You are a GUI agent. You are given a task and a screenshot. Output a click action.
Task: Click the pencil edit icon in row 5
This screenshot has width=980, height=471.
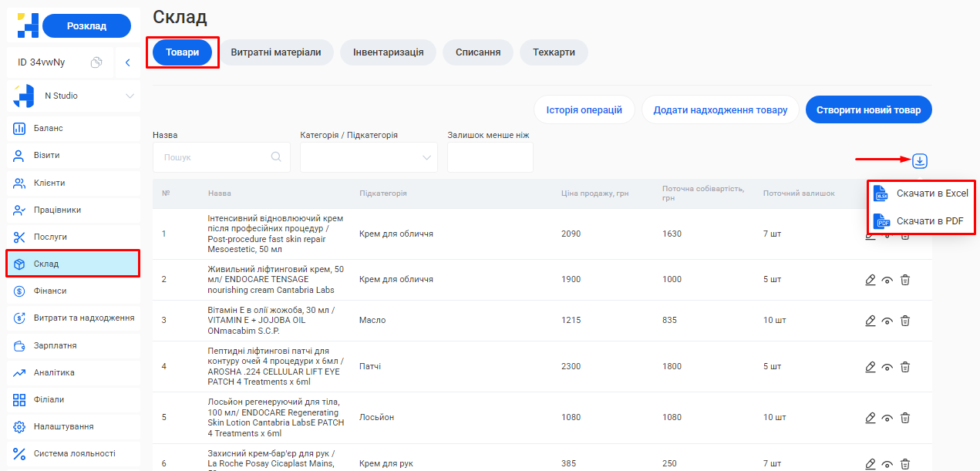[x=871, y=418]
